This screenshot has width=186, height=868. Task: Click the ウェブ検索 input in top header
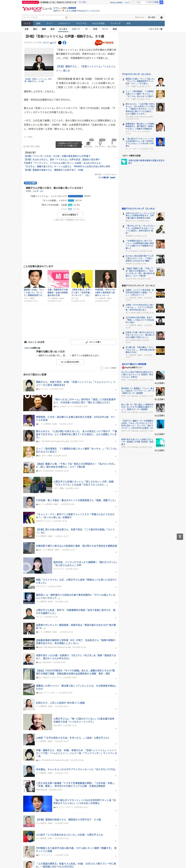click(138, 2)
